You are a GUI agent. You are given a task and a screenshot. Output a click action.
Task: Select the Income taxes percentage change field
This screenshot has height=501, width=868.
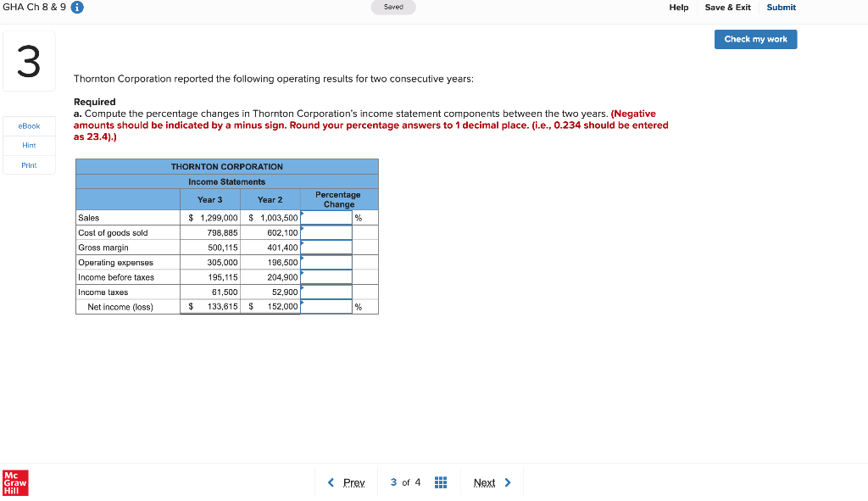[x=326, y=292]
